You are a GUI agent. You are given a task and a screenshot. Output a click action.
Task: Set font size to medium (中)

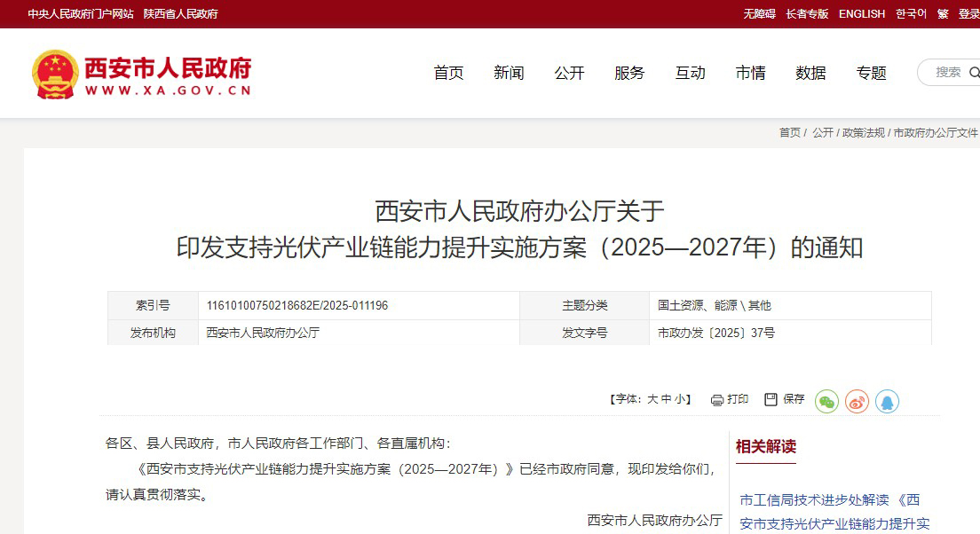coord(666,400)
